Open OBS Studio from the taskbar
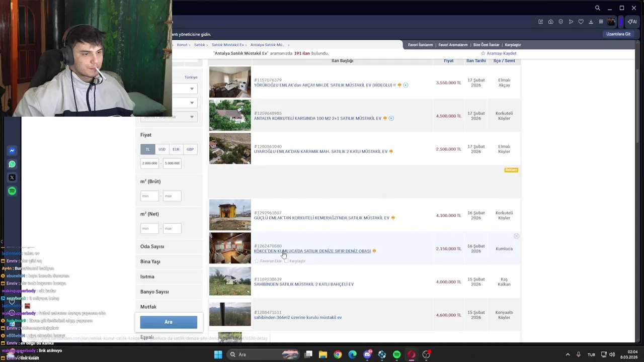644x362 pixels. [x=426, y=354]
